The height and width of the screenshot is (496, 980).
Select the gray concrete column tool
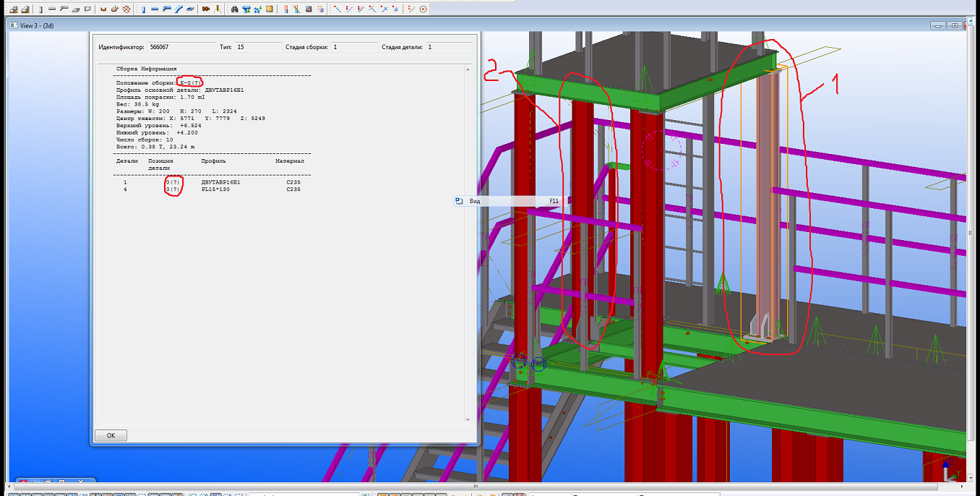[40, 9]
